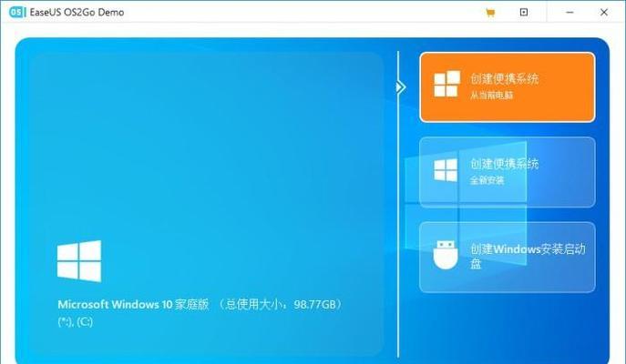
Task: Click the shopping cart purchase icon
Action: tap(490, 13)
